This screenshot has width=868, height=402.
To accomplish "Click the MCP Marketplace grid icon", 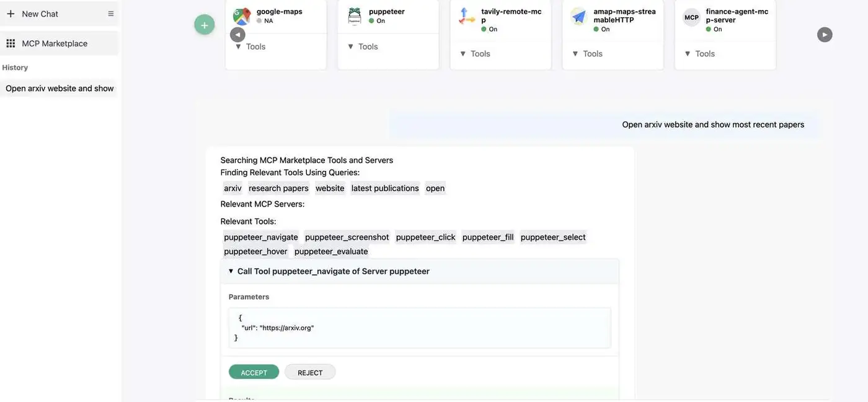I will click(x=11, y=43).
